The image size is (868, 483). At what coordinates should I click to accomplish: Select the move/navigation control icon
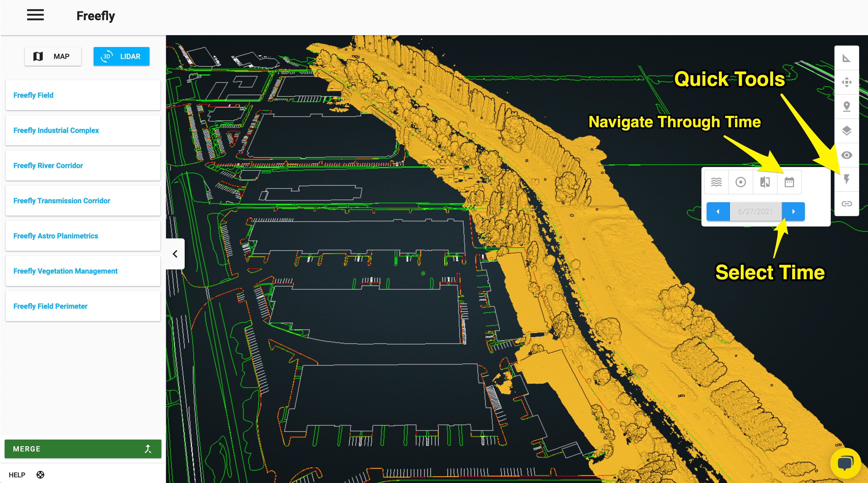pos(847,82)
